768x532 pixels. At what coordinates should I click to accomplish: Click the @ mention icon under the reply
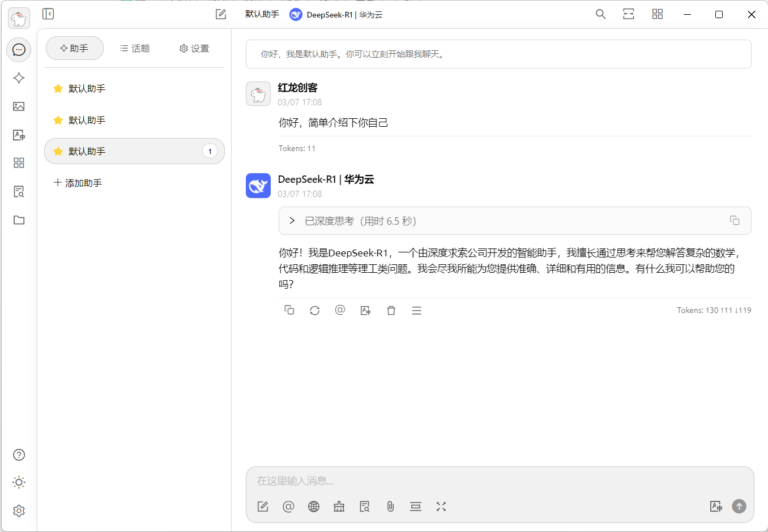340,310
